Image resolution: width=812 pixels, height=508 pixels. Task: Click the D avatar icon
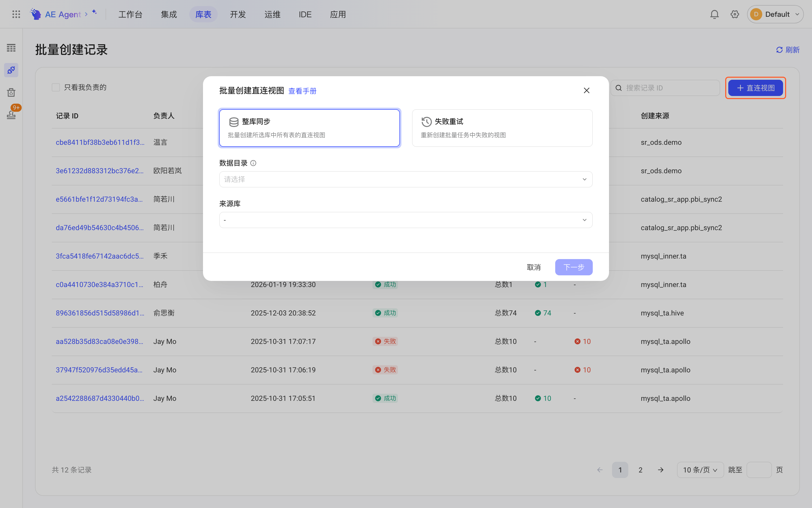(x=756, y=14)
